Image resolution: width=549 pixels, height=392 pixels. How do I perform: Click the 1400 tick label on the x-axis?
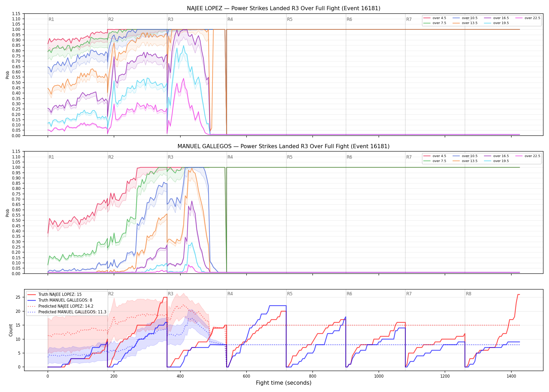511,376
